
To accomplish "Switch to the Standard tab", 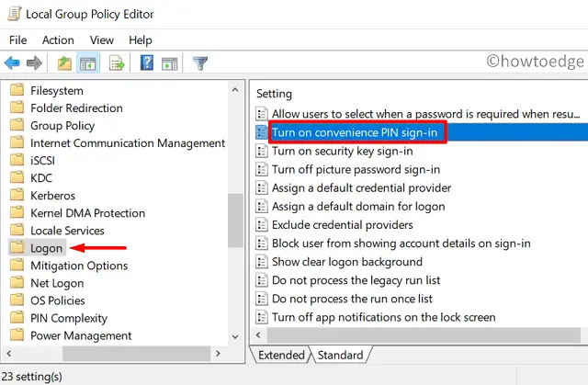I will click(341, 355).
